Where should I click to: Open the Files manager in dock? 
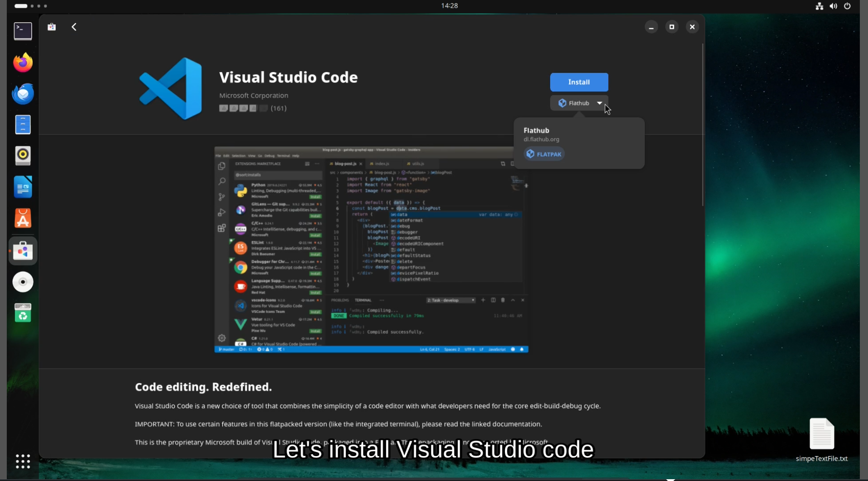[x=23, y=125]
